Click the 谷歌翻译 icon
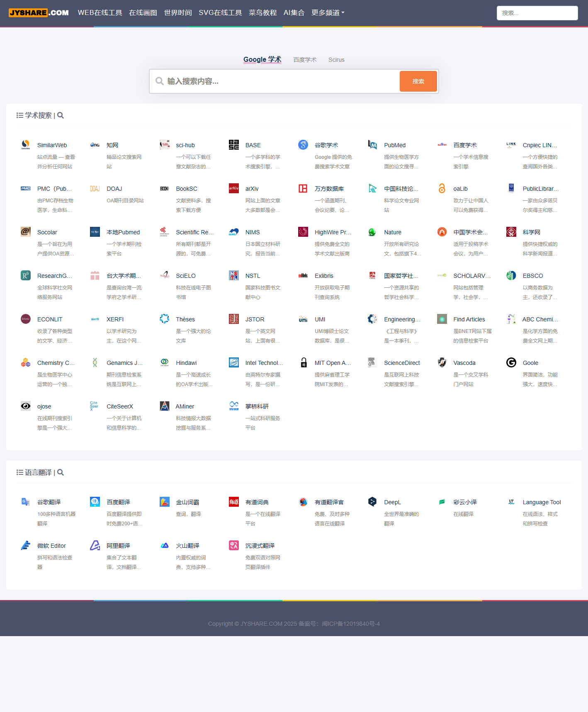 [26, 502]
